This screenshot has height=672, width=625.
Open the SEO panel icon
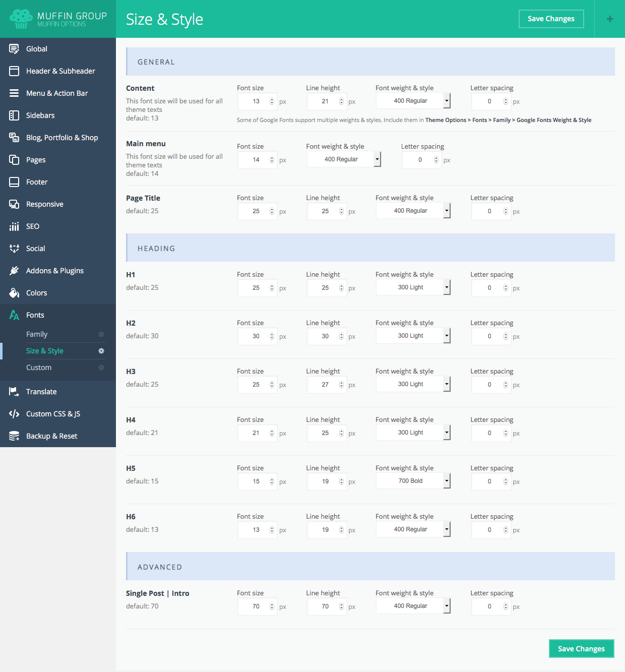point(14,226)
